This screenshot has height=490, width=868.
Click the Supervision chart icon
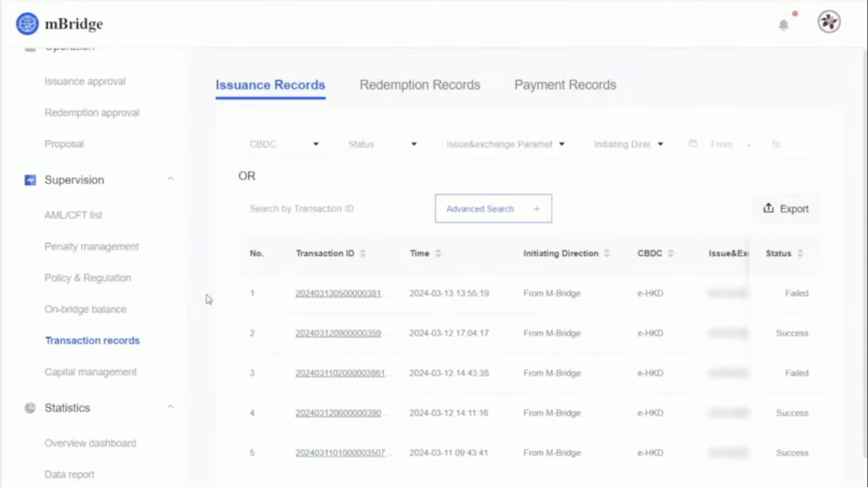[x=30, y=180]
